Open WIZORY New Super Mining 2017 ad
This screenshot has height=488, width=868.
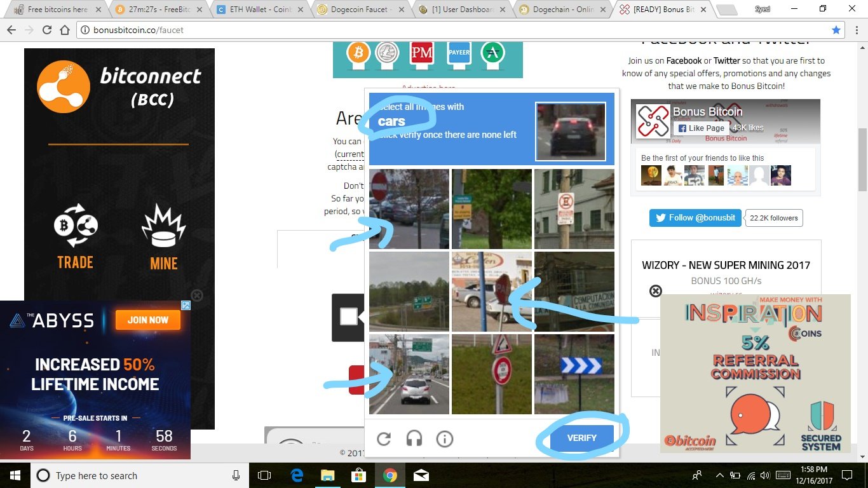tap(726, 265)
